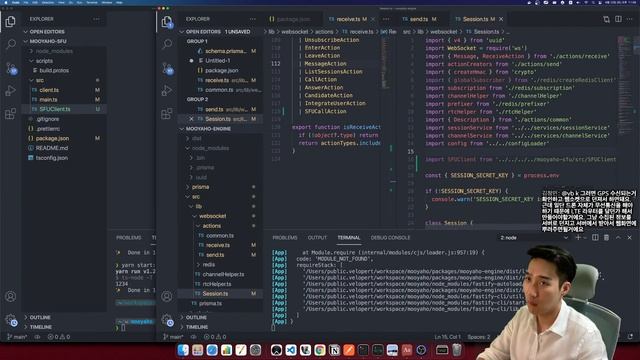The height and width of the screenshot is (360, 640).
Task: Open Explorer view in left VS Code window
Action: (11, 21)
